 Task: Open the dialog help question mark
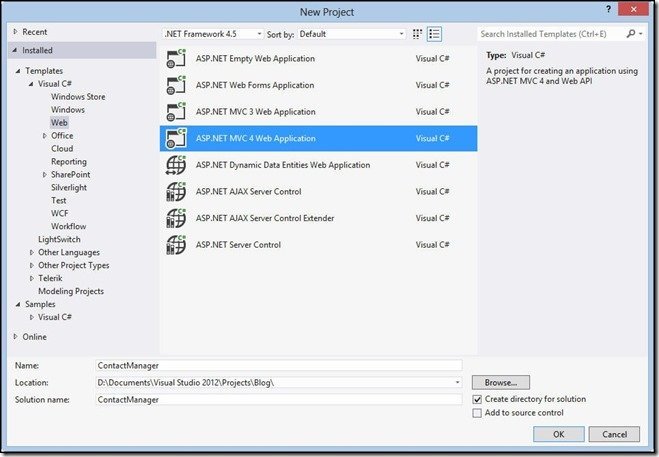point(608,9)
